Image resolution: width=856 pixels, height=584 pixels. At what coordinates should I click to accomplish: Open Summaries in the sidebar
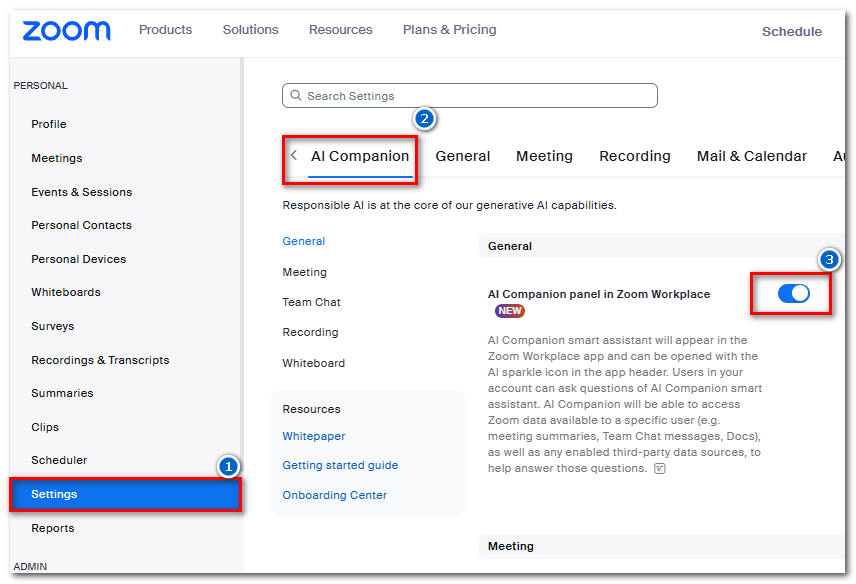pyautogui.click(x=62, y=393)
